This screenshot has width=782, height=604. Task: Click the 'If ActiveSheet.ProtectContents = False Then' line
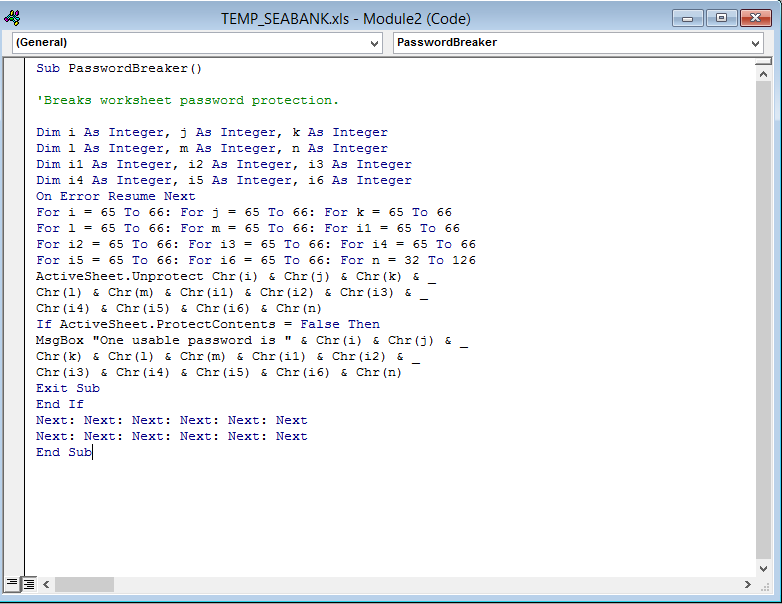[207, 324]
